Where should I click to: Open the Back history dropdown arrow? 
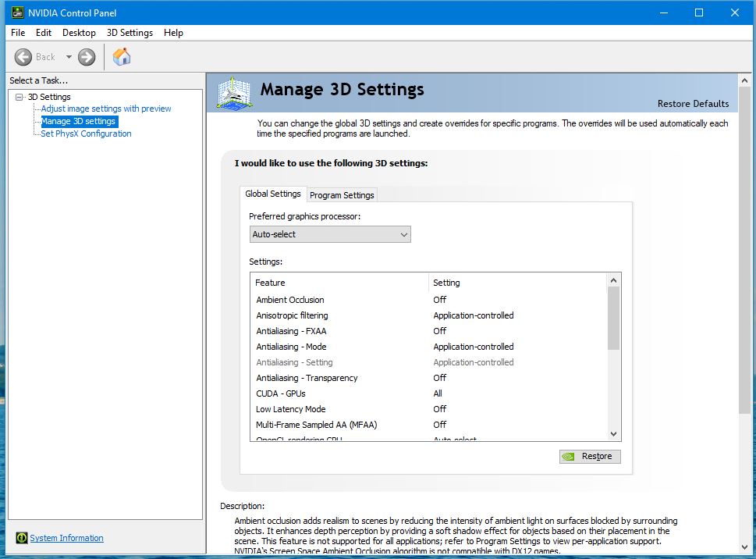[x=69, y=57]
